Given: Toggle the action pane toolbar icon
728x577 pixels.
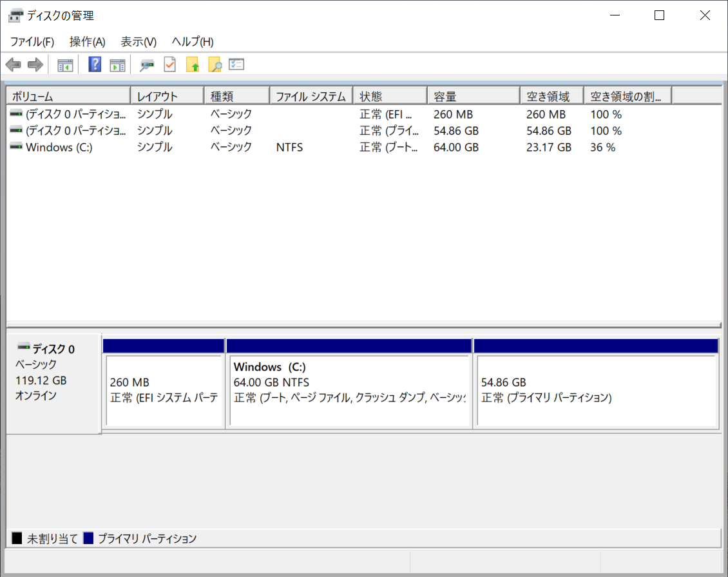Looking at the screenshot, I should 117,65.
